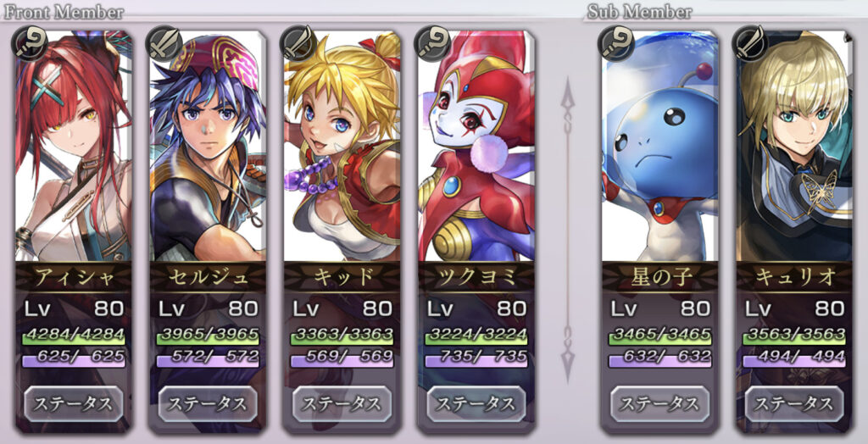Select the 星の子 sub member portrait
Viewport: 868px width, 444px height.
[659, 146]
